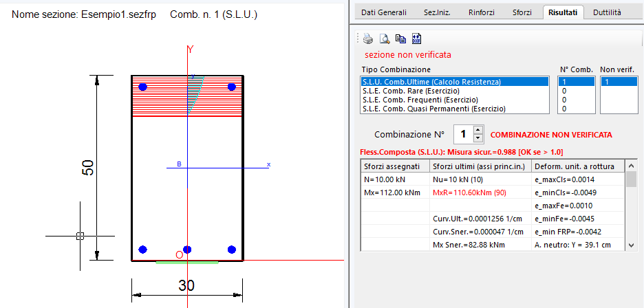Viewport: 644px width, 308px height.
Task: Click the e_maxCls=0.0014 cell
Action: click(x=578, y=179)
